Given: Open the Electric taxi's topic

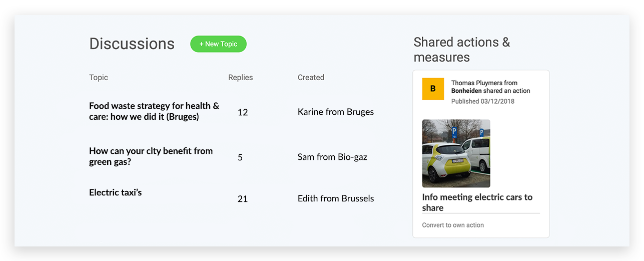Looking at the screenshot, I should click(115, 192).
